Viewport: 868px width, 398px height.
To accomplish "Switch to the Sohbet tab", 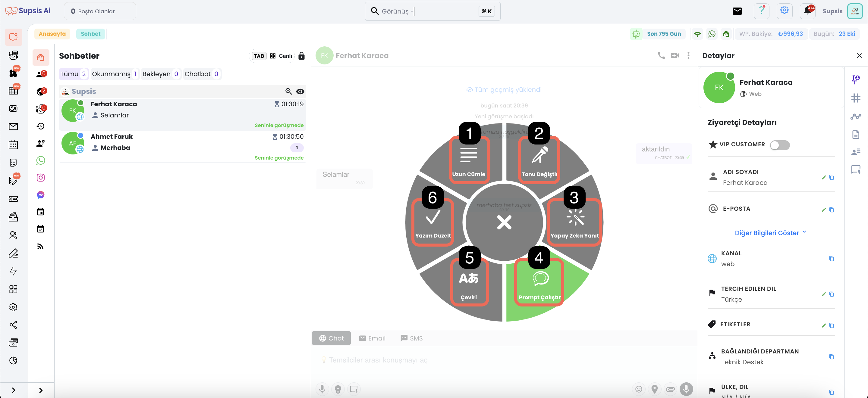I will click(x=90, y=34).
